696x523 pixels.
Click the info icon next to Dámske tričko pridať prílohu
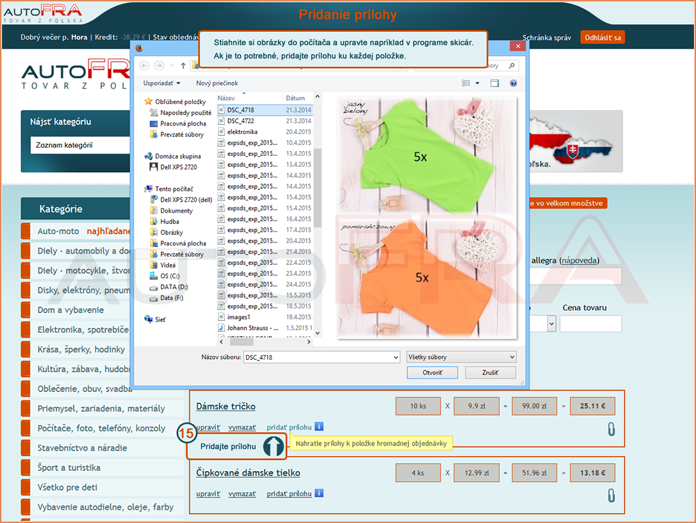click(x=319, y=427)
